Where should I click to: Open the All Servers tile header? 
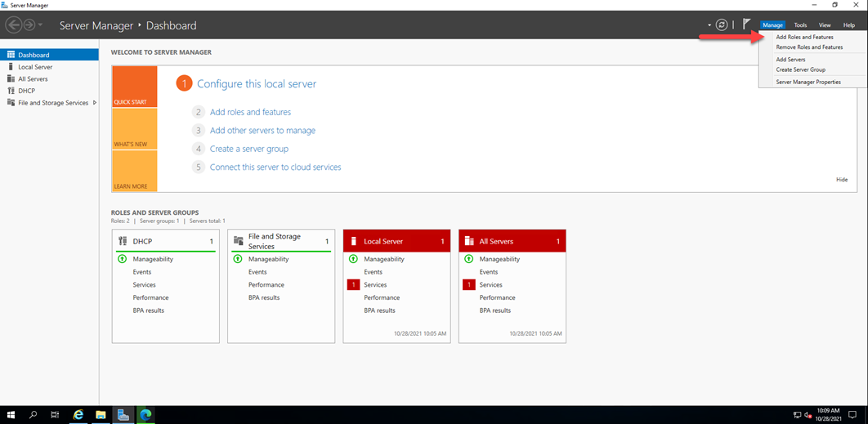point(512,241)
